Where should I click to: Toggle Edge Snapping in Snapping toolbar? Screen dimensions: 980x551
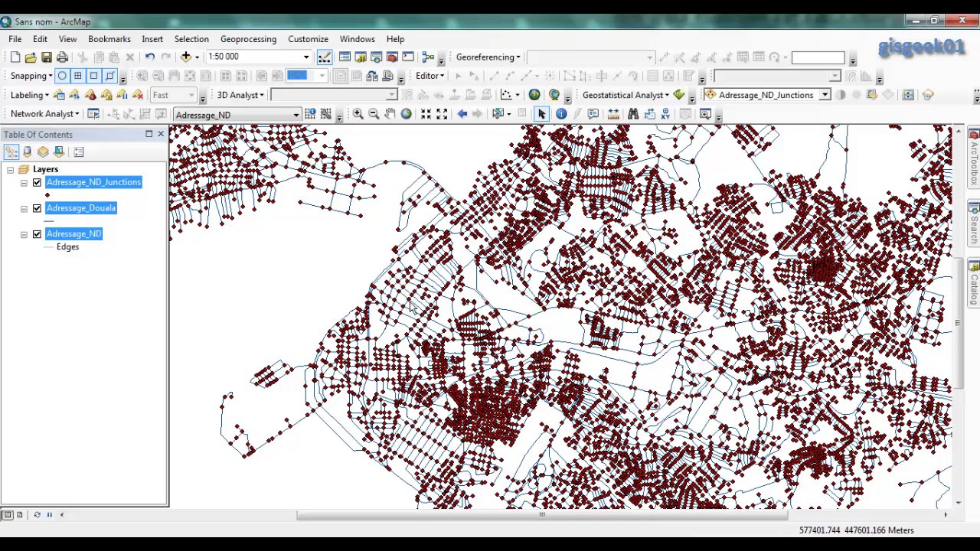coord(109,76)
